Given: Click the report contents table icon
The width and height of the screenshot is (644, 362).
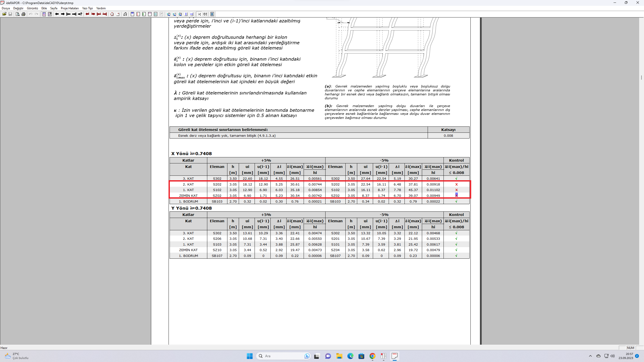Looking at the screenshot, I should click(x=44, y=14).
